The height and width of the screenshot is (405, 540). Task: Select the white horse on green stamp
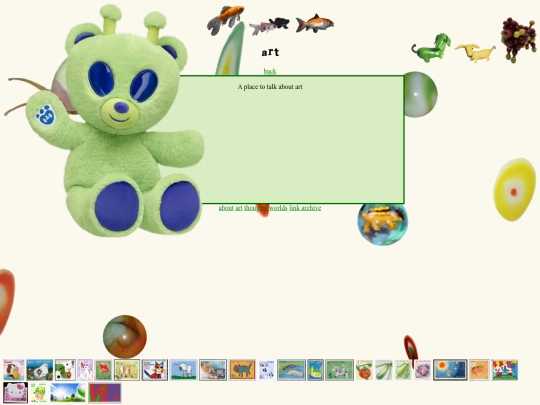pos(340,370)
